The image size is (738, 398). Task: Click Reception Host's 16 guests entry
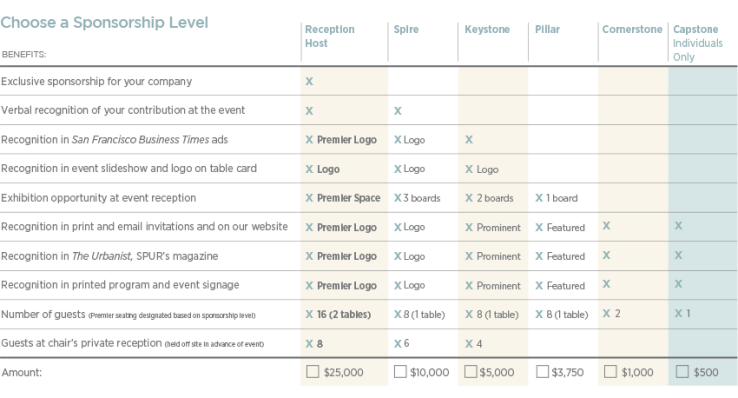click(338, 314)
